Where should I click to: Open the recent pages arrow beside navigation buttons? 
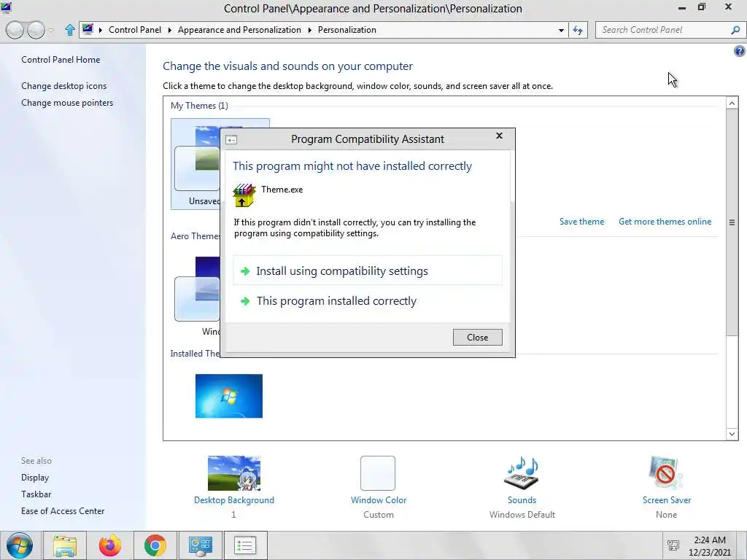(x=51, y=31)
